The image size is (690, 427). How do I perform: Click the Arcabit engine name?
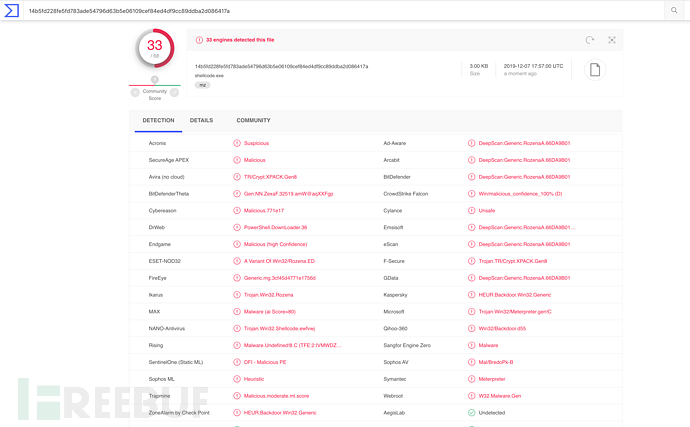tap(391, 160)
